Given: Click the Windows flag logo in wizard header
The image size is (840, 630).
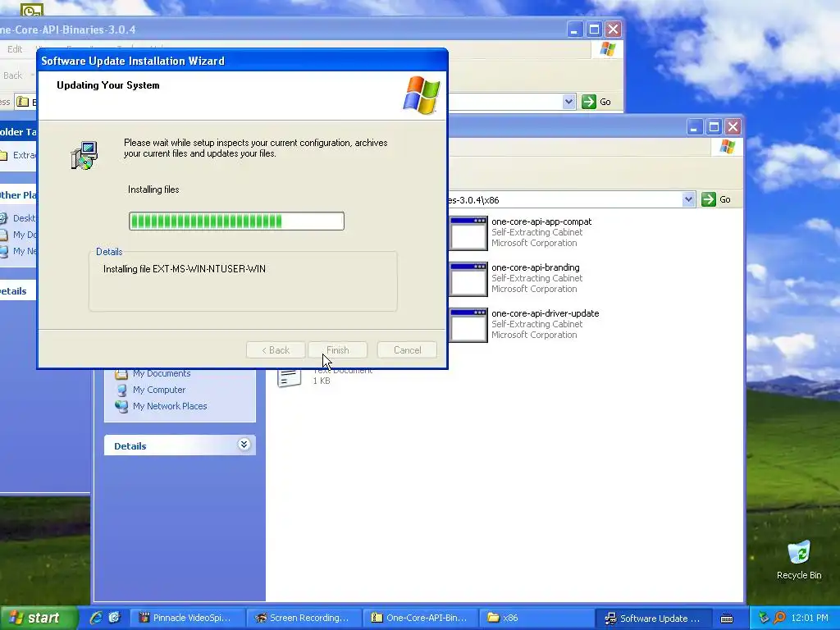Looking at the screenshot, I should coord(422,95).
